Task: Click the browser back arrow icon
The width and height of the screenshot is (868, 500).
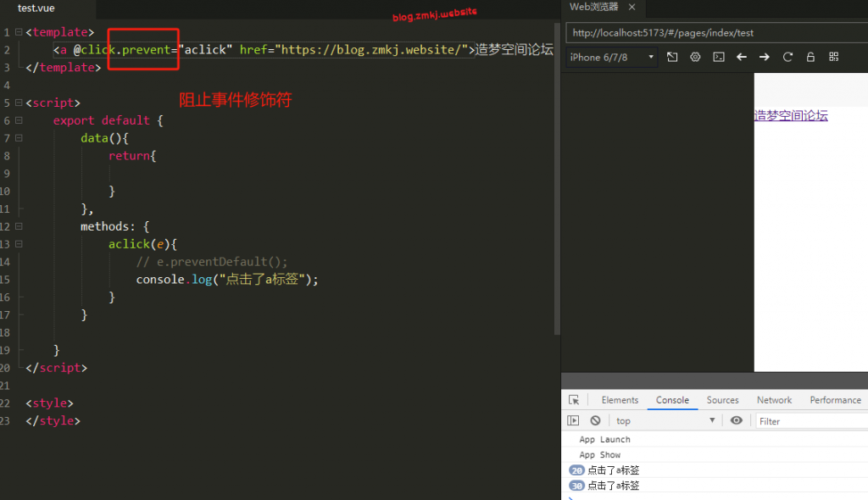Action: [742, 57]
